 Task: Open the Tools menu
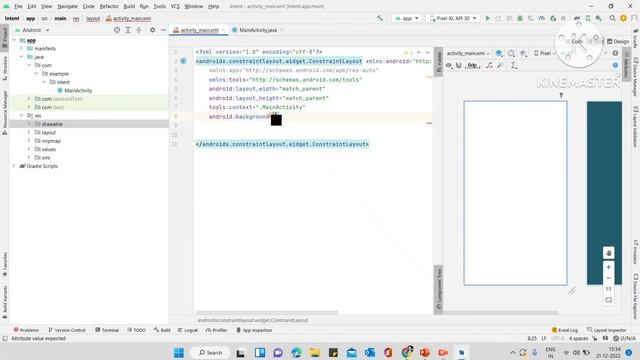pos(160,7)
